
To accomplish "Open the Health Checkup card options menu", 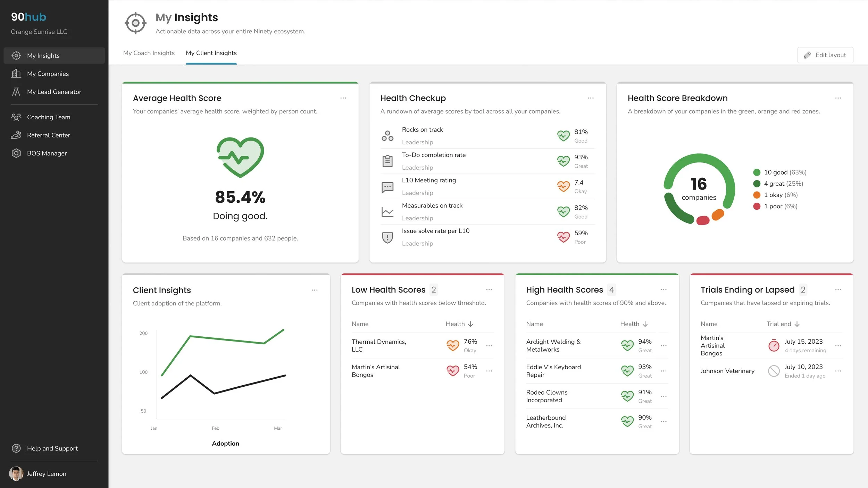I will coord(591,98).
